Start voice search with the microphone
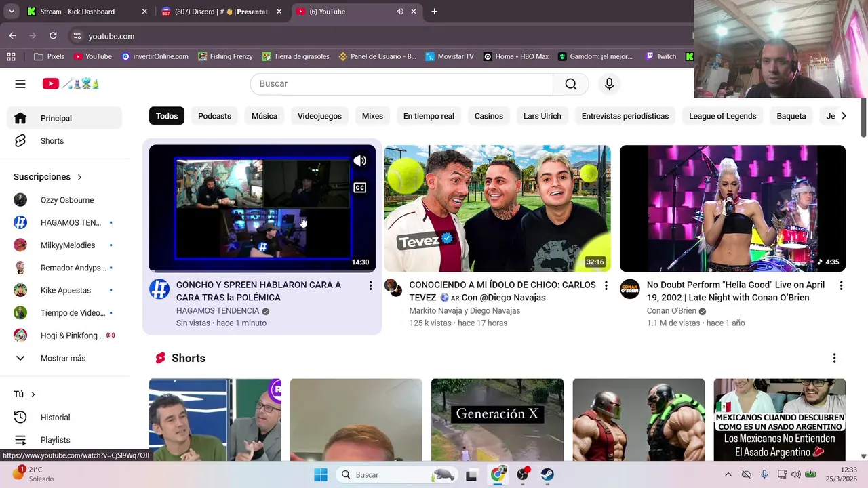Screen dimensions: 868x488 (609, 84)
